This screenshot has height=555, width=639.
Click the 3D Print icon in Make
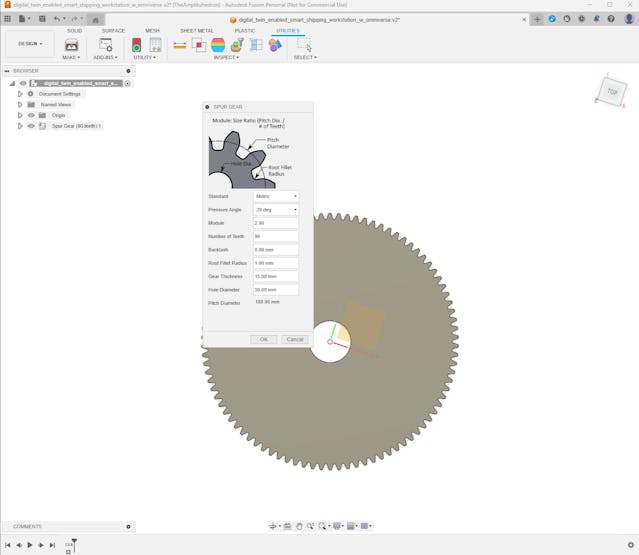pos(71,45)
